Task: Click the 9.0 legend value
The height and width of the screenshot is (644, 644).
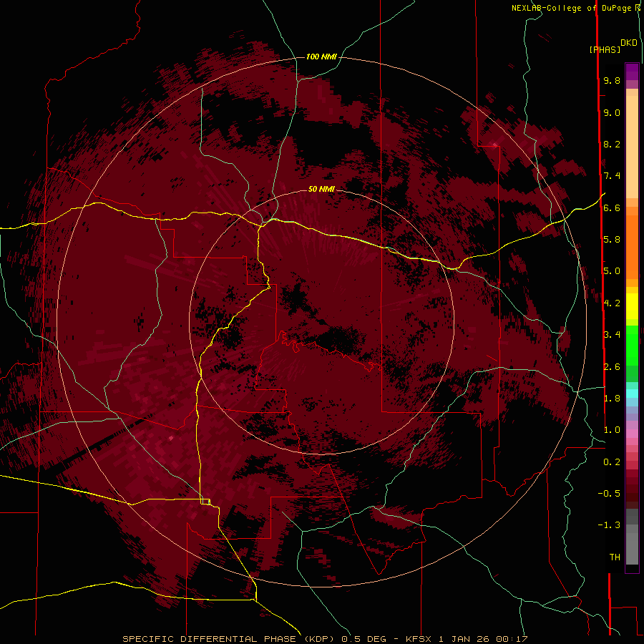Action: pyautogui.click(x=612, y=112)
